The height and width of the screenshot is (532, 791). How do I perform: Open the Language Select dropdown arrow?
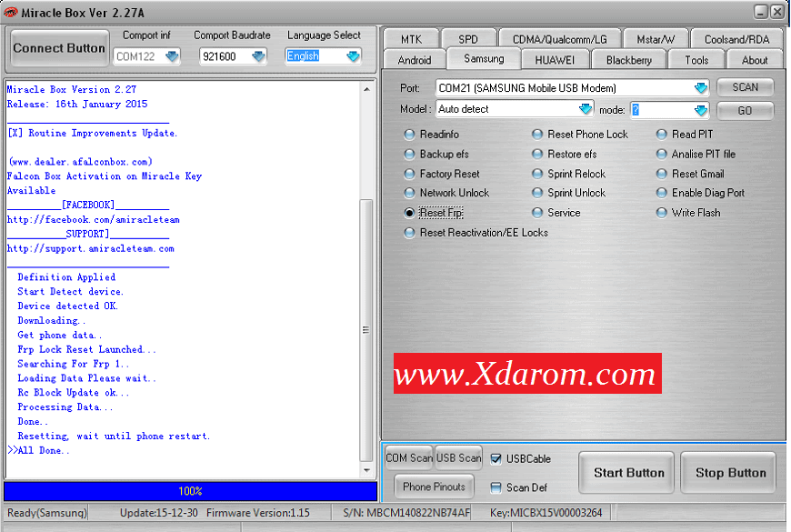pos(353,56)
